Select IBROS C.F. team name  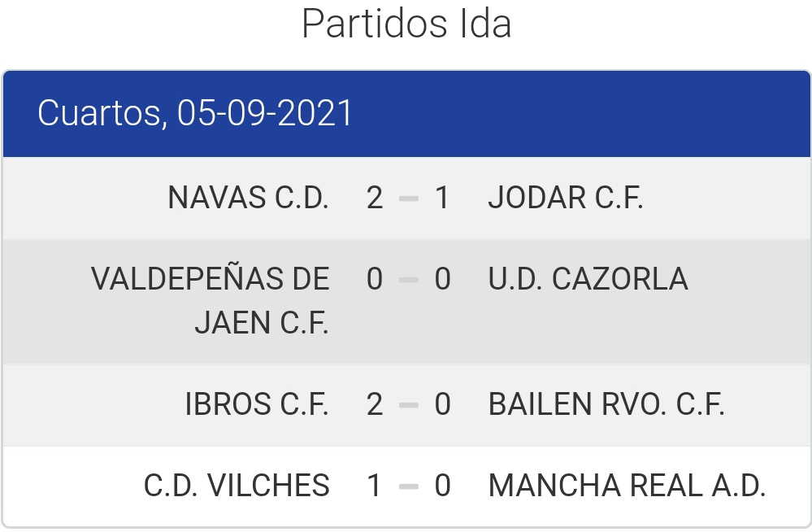(257, 404)
